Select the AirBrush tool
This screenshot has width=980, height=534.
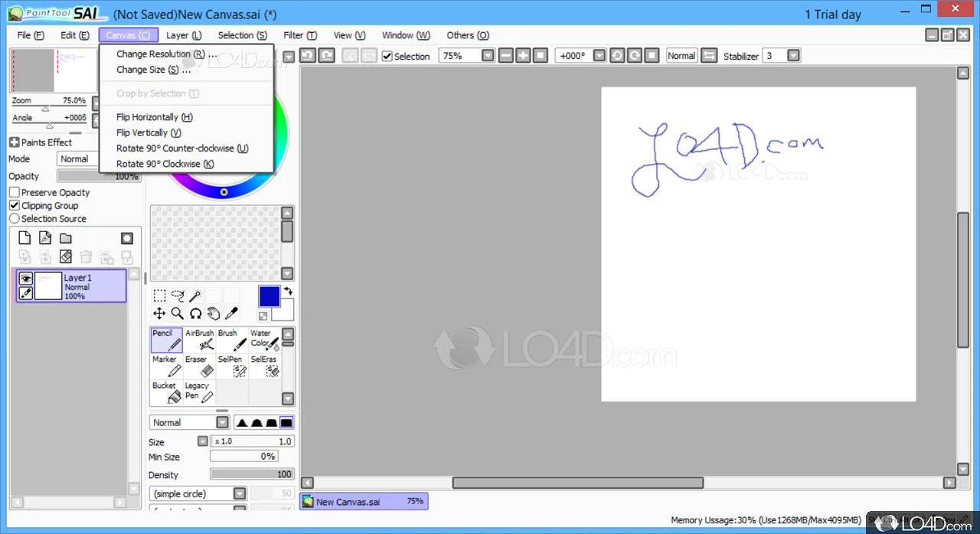(200, 340)
